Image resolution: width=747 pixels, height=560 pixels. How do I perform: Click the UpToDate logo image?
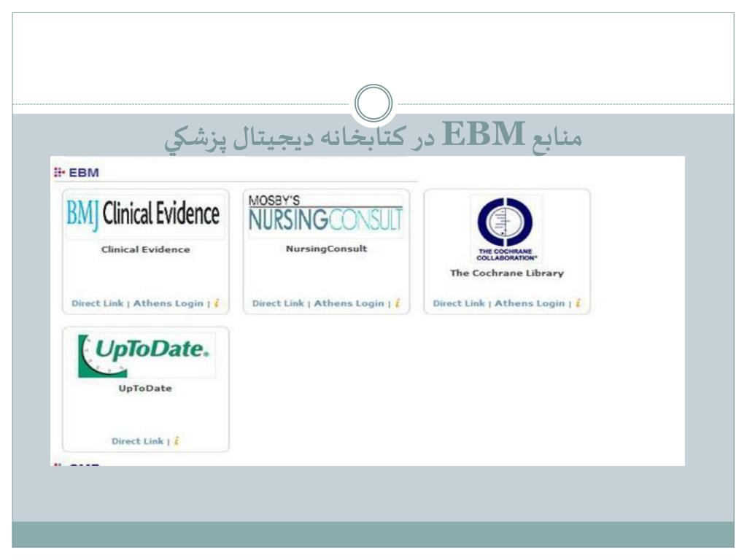[146, 355]
